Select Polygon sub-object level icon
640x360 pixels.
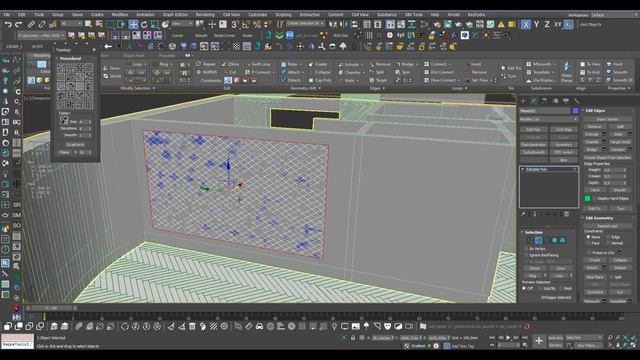554,240
